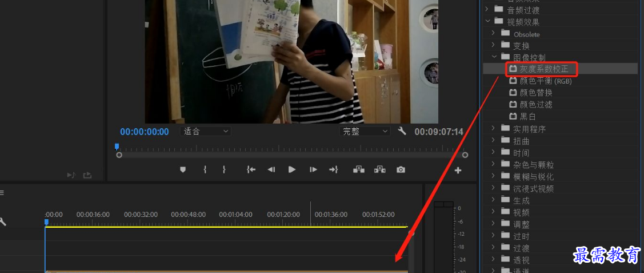Viewport: 644px width, 273px height.
Task: Expand the Obsolete folder
Action: (x=494, y=33)
